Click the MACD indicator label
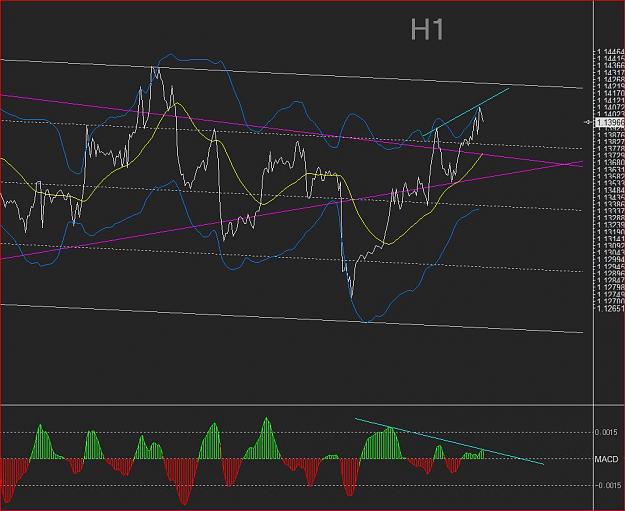This screenshot has width=625, height=511. point(606,459)
